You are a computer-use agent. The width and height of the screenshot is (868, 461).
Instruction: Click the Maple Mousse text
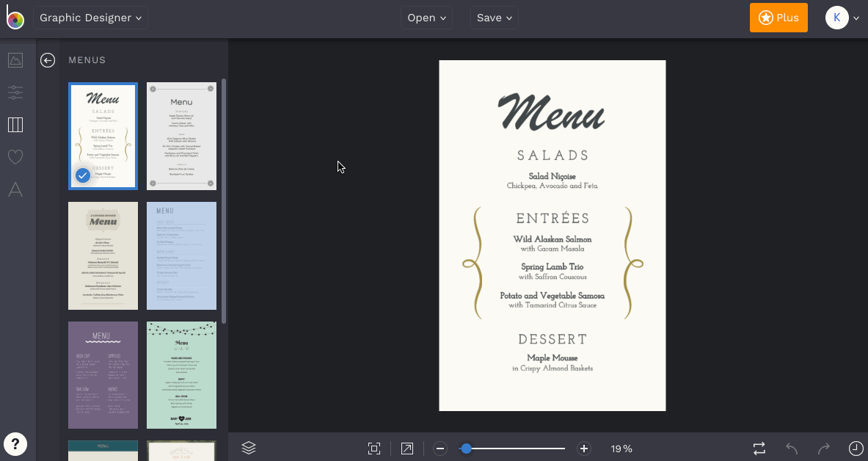click(552, 358)
